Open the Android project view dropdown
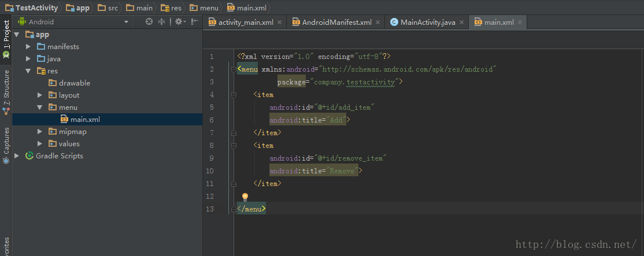The height and width of the screenshot is (256, 644). 126,22
